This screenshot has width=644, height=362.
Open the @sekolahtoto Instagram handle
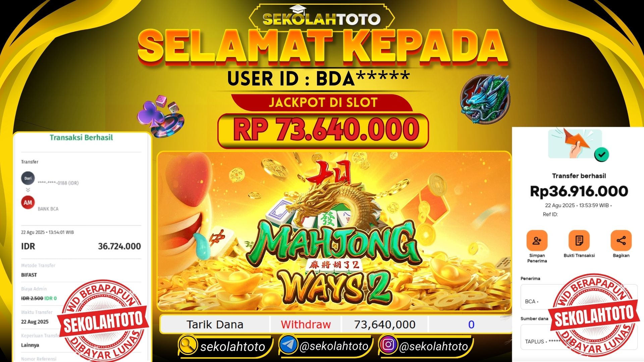(x=434, y=346)
